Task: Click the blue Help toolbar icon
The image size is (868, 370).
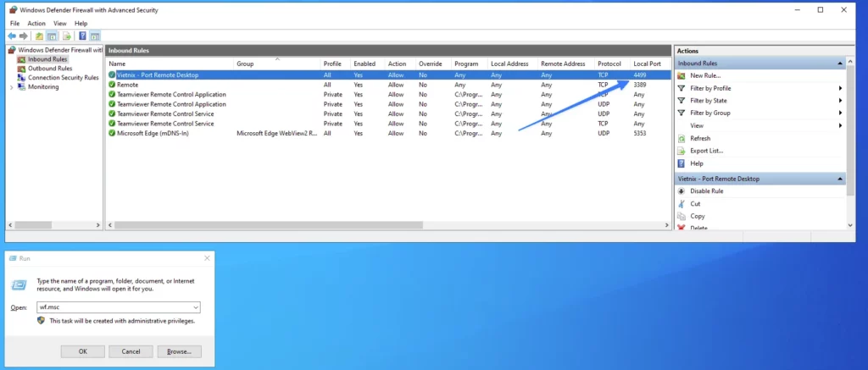Action: [82, 36]
